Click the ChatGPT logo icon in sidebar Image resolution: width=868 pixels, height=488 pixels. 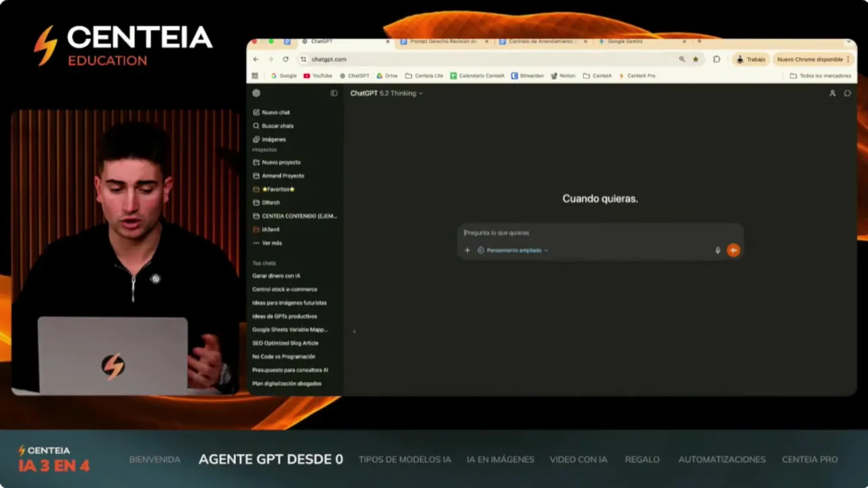coord(256,94)
